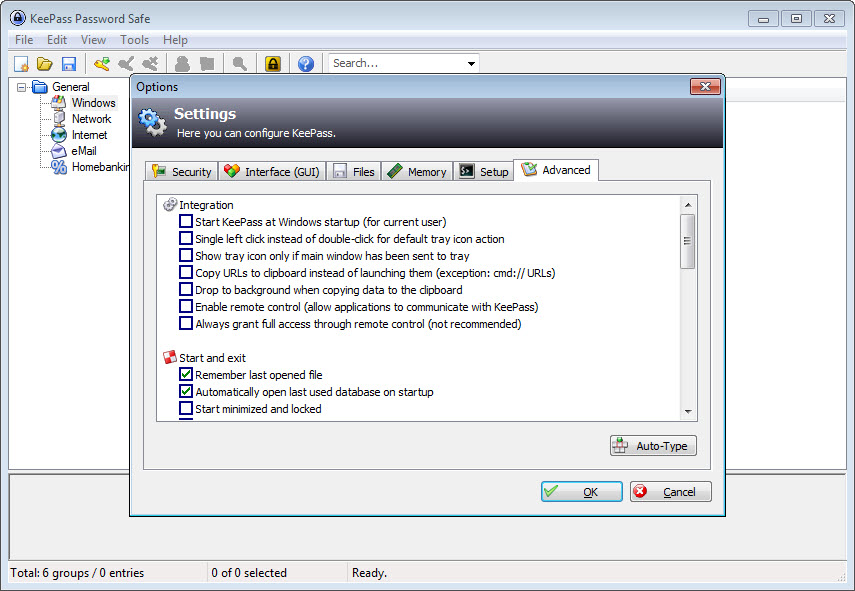
Task: Click the Open database folder icon
Action: (45, 64)
